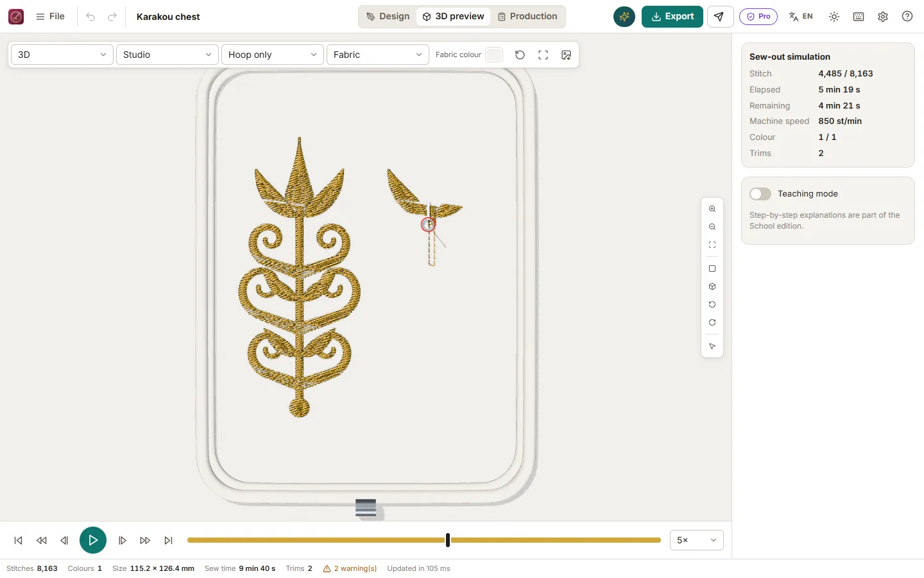The height and width of the screenshot is (578, 924).
Task: Save preview as image
Action: [x=567, y=55]
